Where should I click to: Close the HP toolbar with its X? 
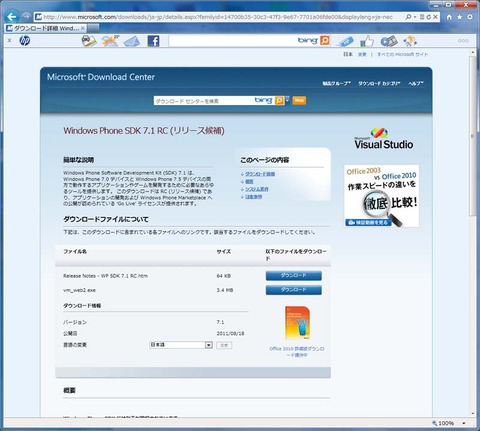pos(9,41)
